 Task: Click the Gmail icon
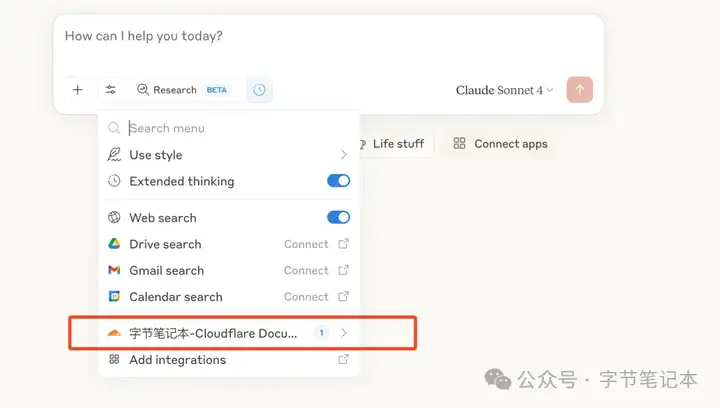pos(114,270)
